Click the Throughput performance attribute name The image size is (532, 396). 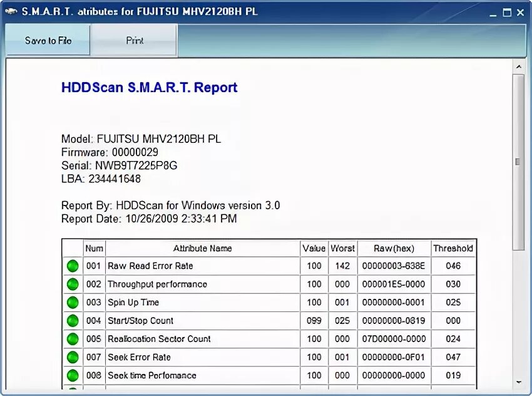click(x=158, y=284)
